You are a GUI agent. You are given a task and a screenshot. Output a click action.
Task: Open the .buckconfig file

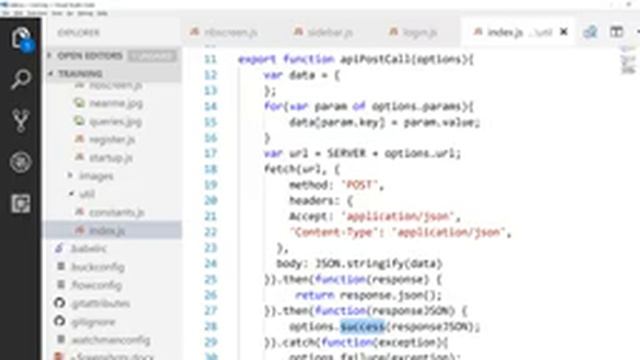[x=98, y=267]
